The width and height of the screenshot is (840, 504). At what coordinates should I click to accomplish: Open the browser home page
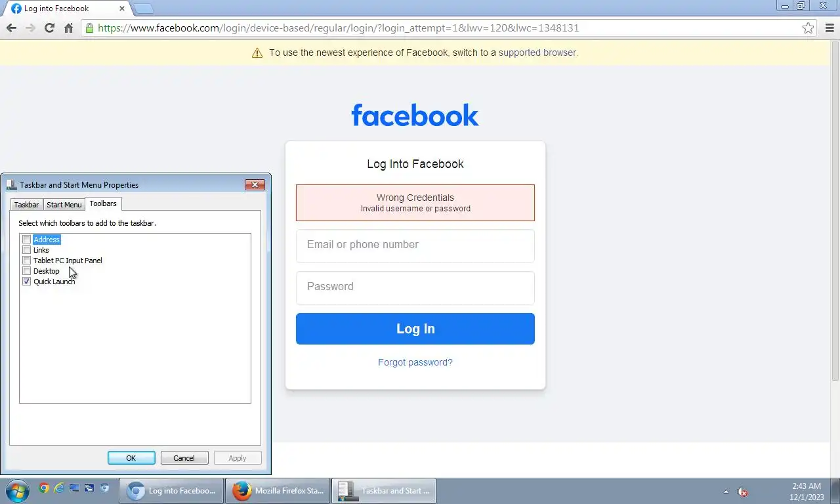click(68, 28)
